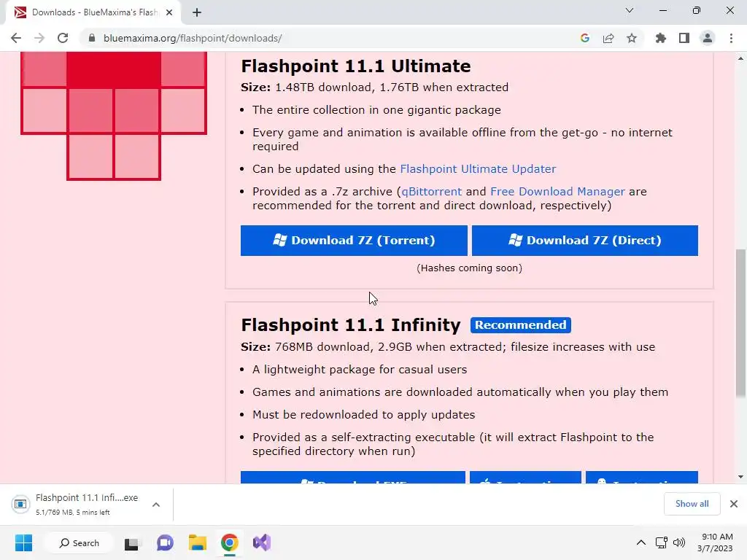
Task: Open the tab search chevron in the title bar
Action: [630, 10]
